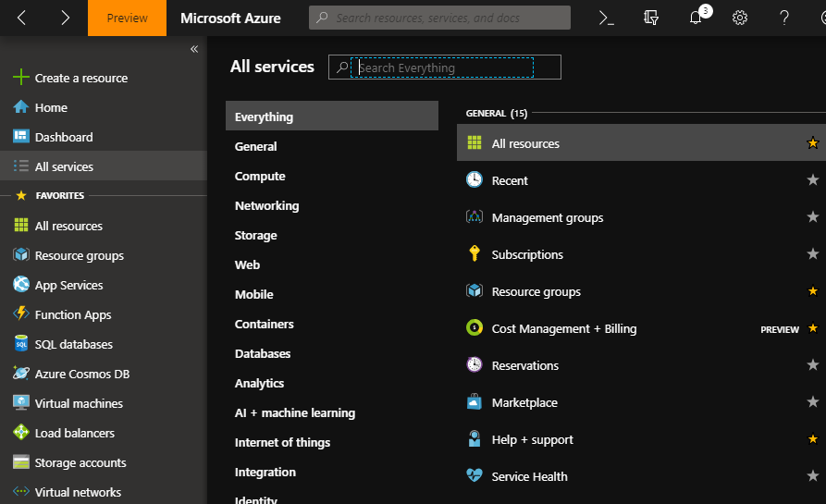Open Create a resource in sidebar

point(80,78)
